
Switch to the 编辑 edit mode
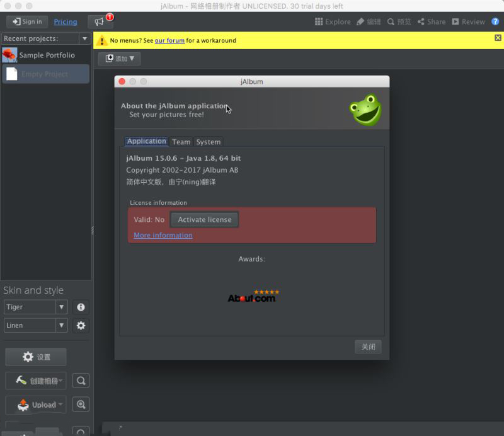[369, 21]
